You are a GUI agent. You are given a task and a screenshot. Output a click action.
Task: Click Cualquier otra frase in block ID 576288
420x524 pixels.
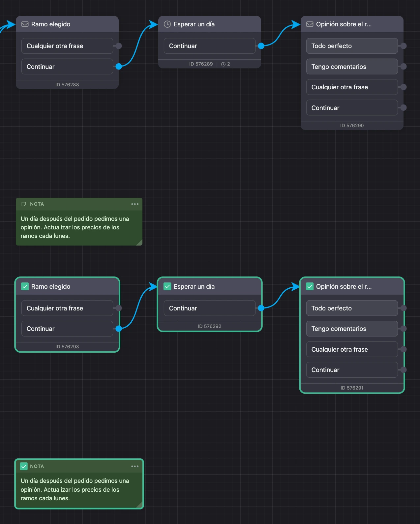click(x=67, y=46)
